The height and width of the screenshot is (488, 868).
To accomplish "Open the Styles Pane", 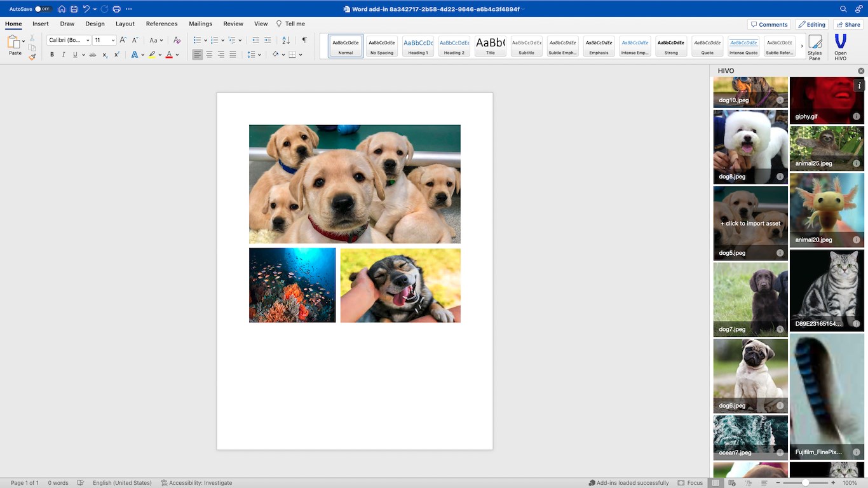I will pos(815,47).
